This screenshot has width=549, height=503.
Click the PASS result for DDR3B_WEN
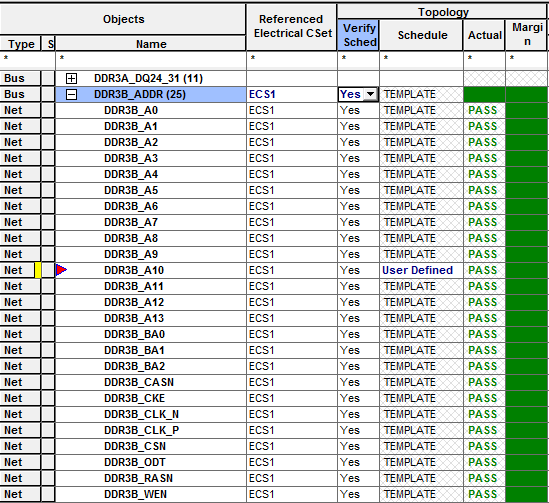point(482,494)
